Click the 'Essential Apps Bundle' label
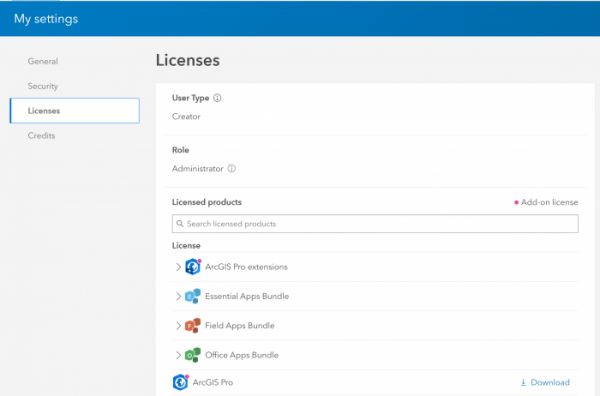The width and height of the screenshot is (600, 396). [x=247, y=296]
